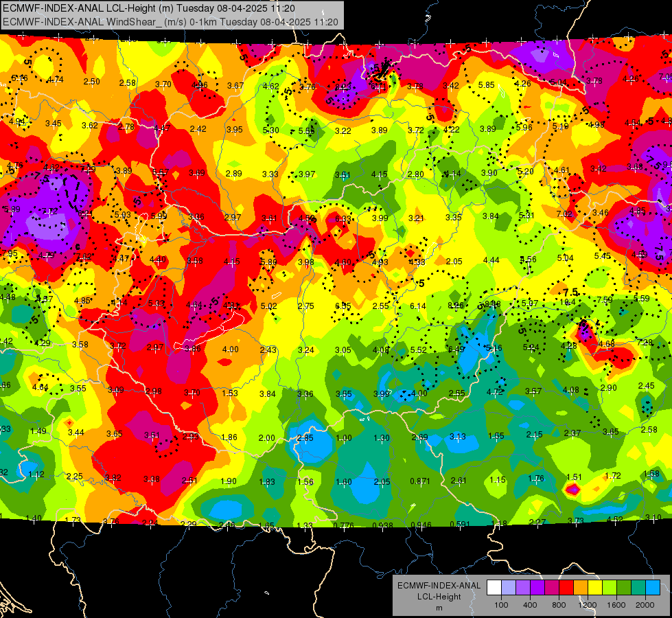This screenshot has width=672, height=618.
Task: Click the grid value 4.44
Action: (x=491, y=260)
